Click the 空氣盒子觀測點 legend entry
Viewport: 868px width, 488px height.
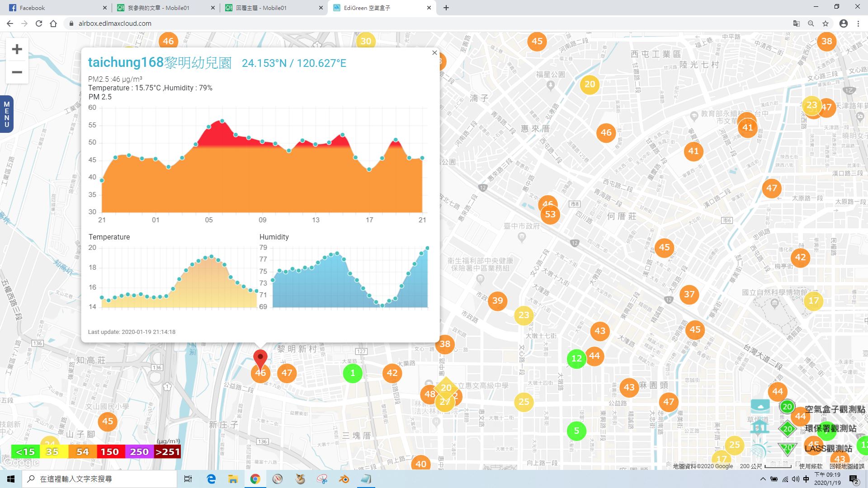tap(822, 408)
